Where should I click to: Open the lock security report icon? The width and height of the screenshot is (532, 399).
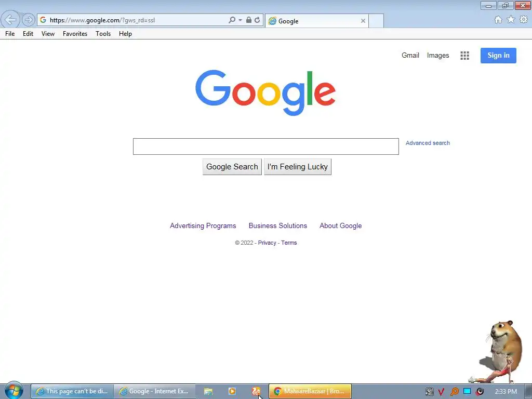coord(249,20)
